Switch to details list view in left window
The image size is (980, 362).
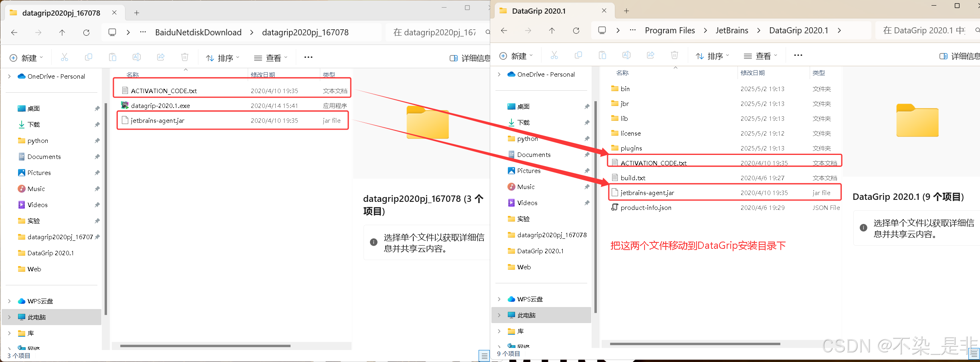(484, 356)
